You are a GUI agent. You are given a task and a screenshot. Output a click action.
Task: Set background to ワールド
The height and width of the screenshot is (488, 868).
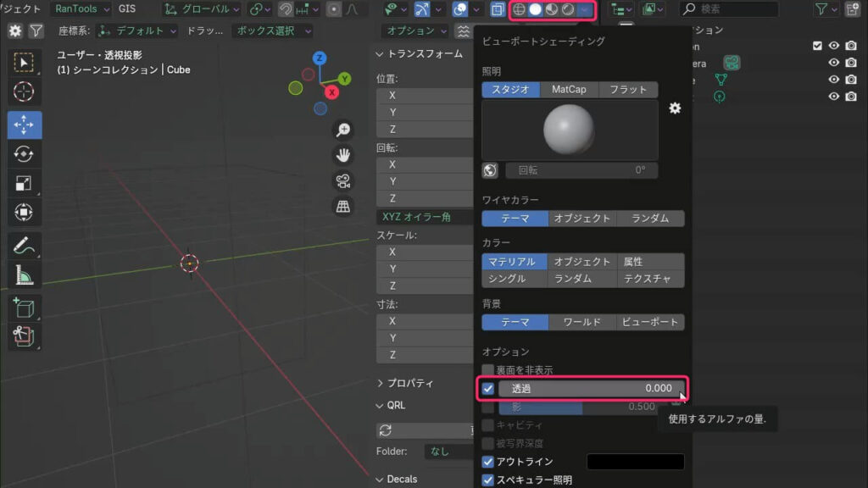pyautogui.click(x=581, y=322)
